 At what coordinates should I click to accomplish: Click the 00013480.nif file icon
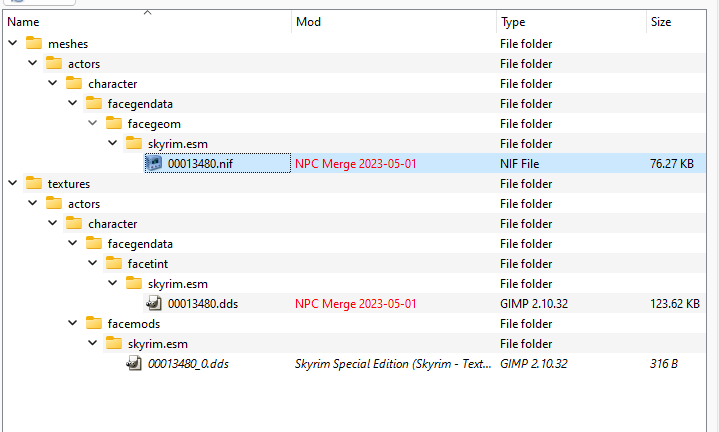[154, 163]
